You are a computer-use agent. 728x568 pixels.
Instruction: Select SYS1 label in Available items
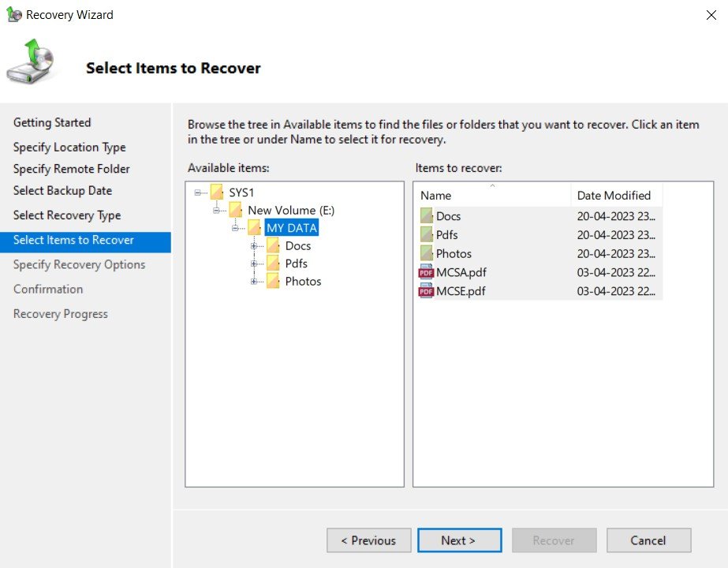(x=241, y=192)
